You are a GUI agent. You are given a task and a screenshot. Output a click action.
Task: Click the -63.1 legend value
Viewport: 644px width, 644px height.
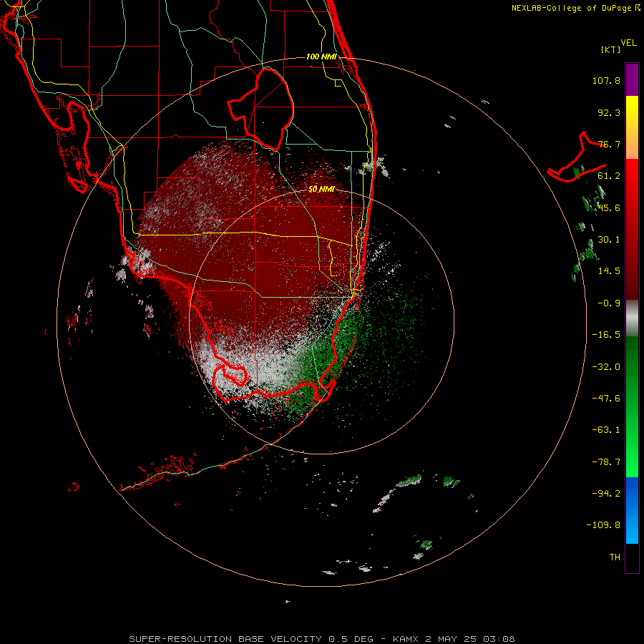pos(606,430)
